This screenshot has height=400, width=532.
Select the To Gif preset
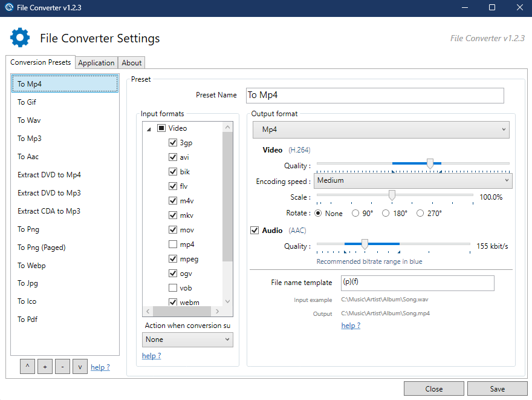click(28, 102)
